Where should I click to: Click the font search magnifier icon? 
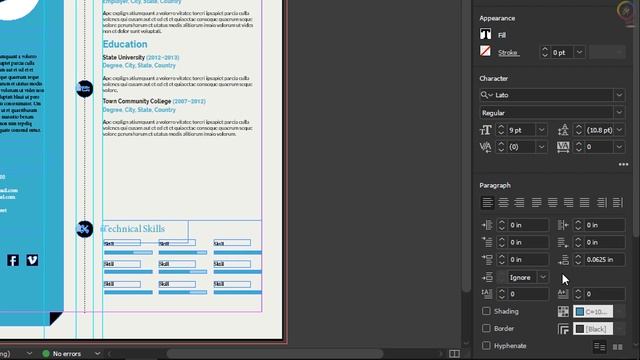pos(486,95)
